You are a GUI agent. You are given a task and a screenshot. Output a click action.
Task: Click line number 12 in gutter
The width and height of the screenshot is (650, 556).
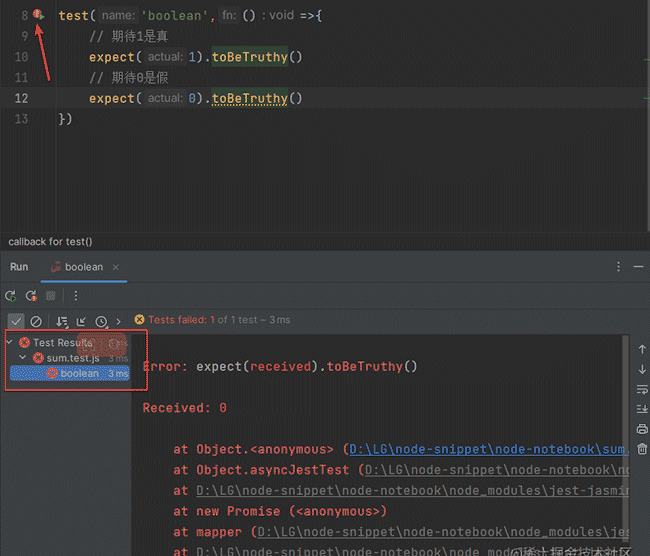click(x=21, y=98)
